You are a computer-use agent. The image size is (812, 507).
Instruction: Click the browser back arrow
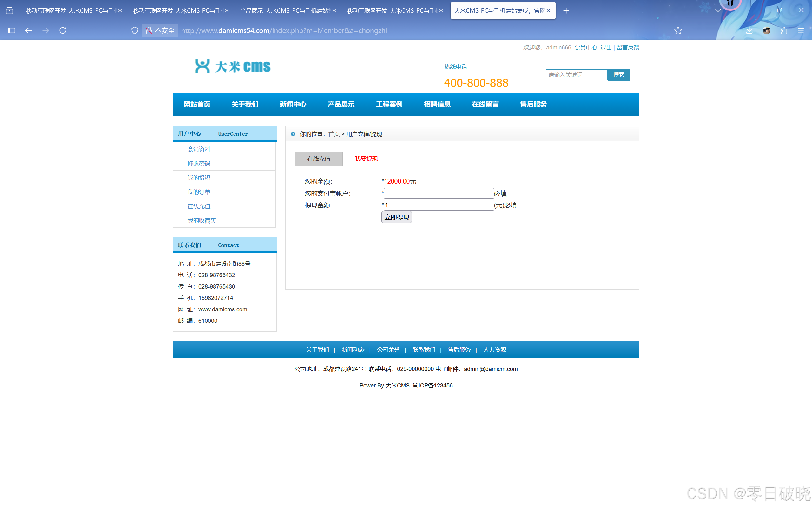[x=29, y=30]
